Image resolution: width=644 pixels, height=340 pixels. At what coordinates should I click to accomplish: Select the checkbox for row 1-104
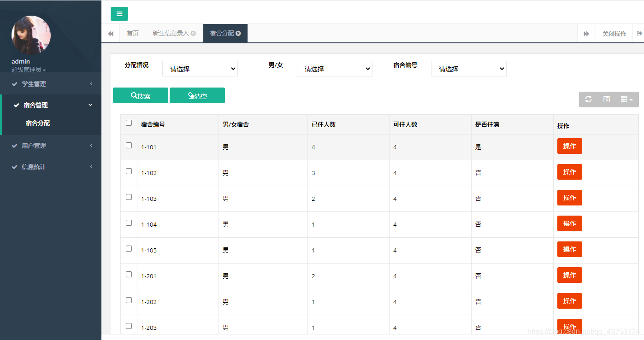point(129,223)
